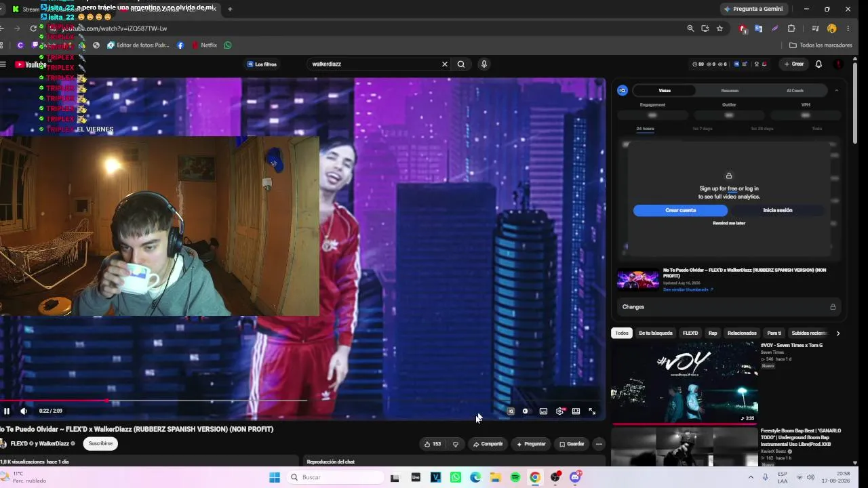Reload the page in Chrome
Screen dimensions: 868x488
tap(33, 28)
